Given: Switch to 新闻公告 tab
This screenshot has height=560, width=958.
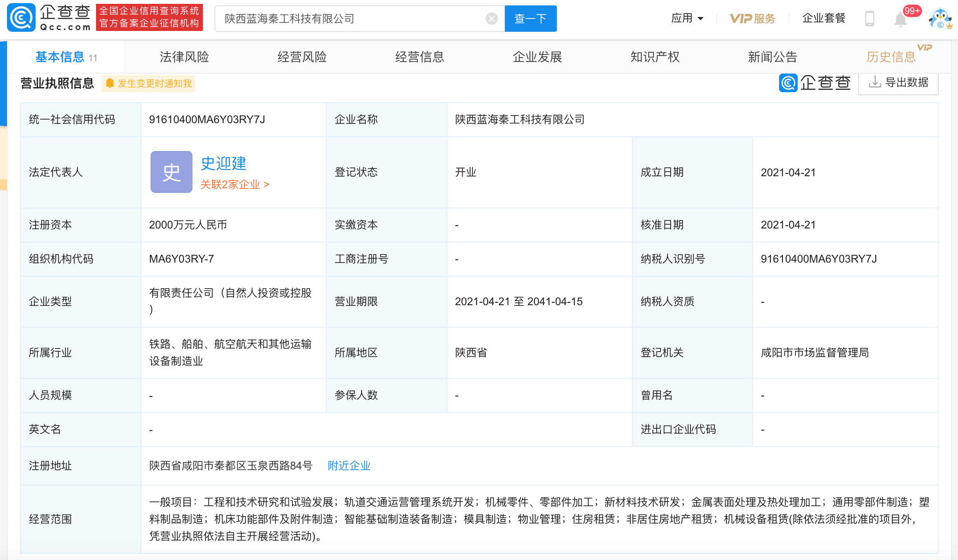Looking at the screenshot, I should click(773, 57).
